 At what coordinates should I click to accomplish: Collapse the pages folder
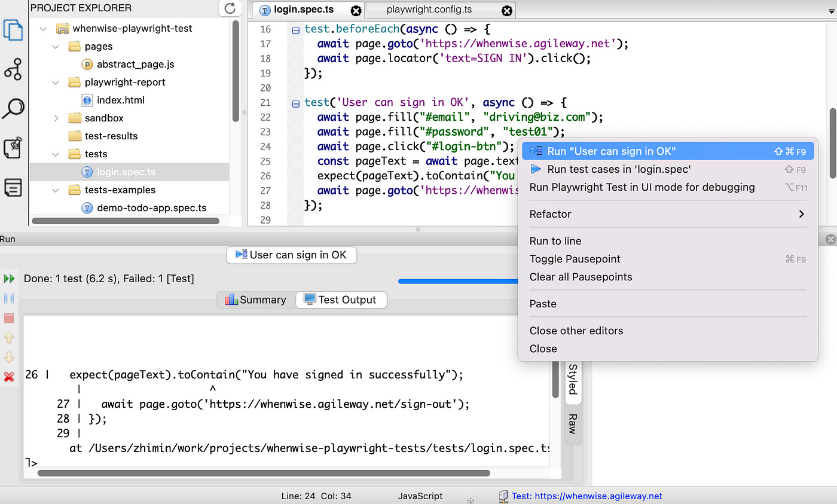56,47
